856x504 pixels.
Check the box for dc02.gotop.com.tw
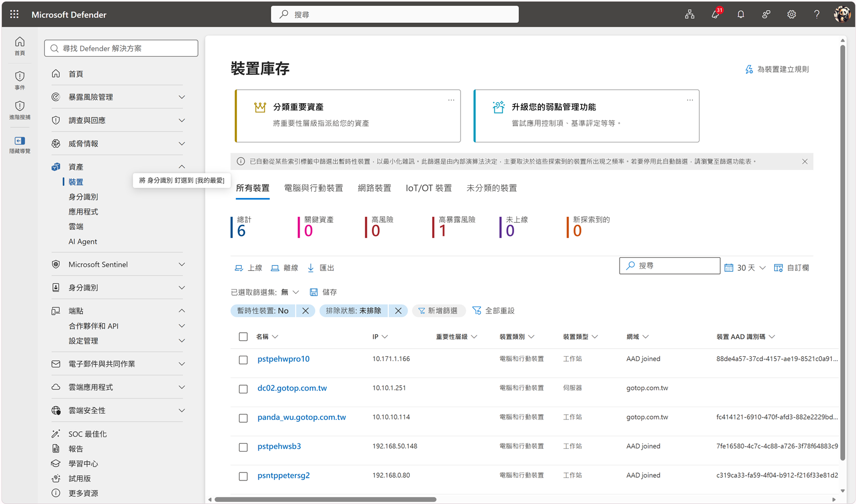tap(243, 389)
